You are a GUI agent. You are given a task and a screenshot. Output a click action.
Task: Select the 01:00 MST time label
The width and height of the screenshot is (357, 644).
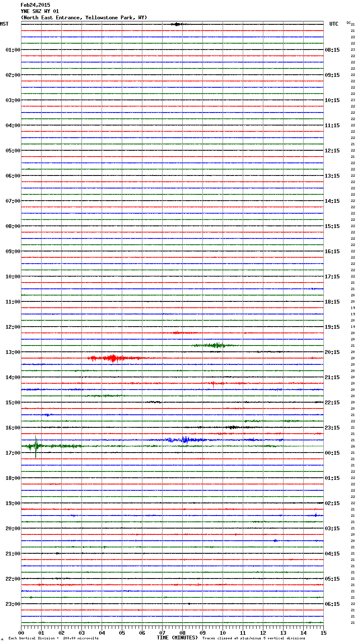pos(13,50)
